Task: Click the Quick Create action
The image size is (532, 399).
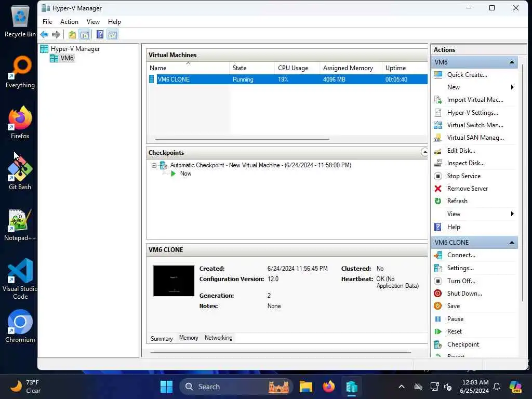Action: coord(467,75)
